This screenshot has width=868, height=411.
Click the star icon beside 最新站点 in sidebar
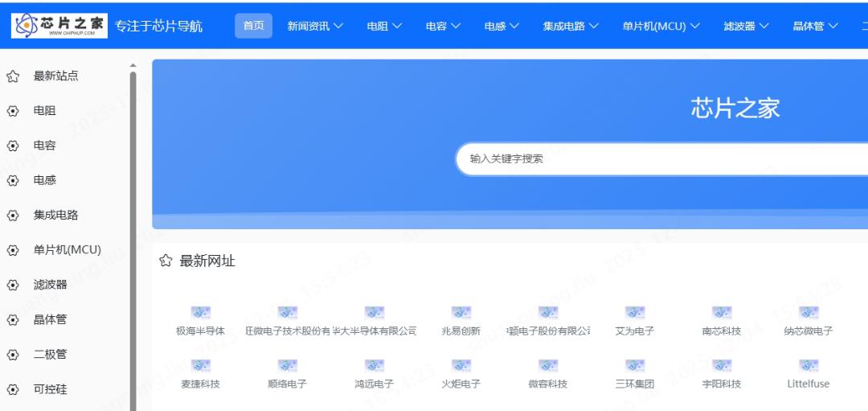pyautogui.click(x=13, y=76)
